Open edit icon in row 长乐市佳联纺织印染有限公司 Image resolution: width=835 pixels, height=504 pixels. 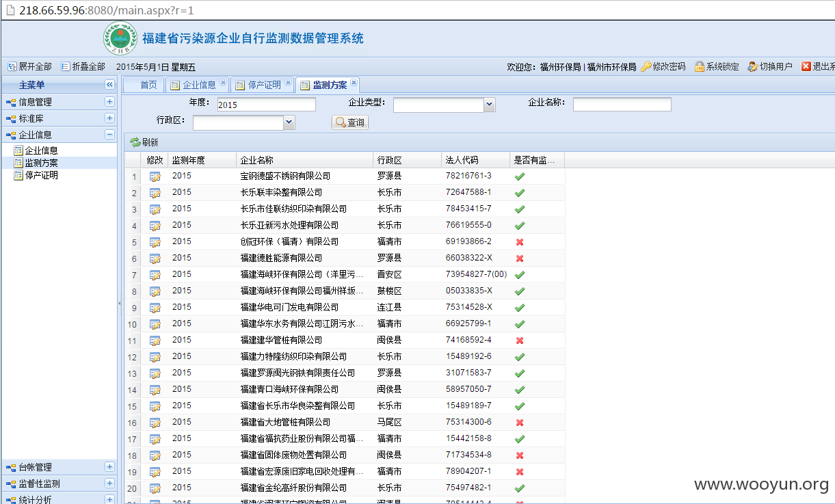click(x=155, y=209)
